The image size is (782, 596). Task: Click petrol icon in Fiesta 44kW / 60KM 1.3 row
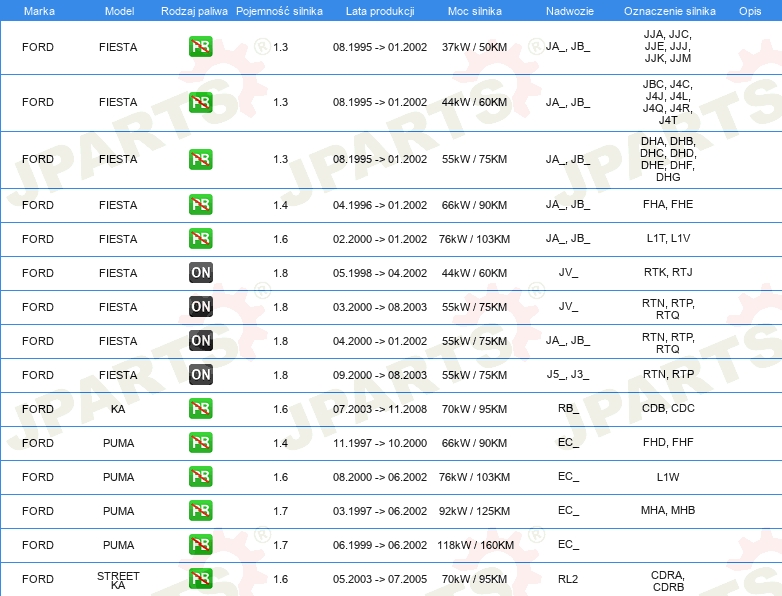[x=200, y=102]
